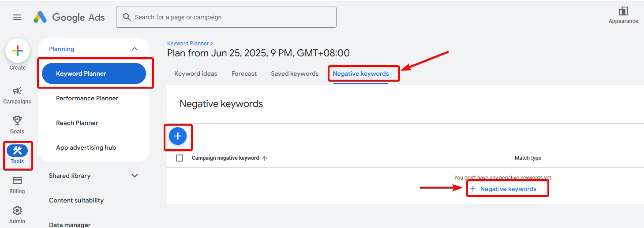The image size is (644, 228).
Task: Click the blue round add button
Action: point(178,136)
